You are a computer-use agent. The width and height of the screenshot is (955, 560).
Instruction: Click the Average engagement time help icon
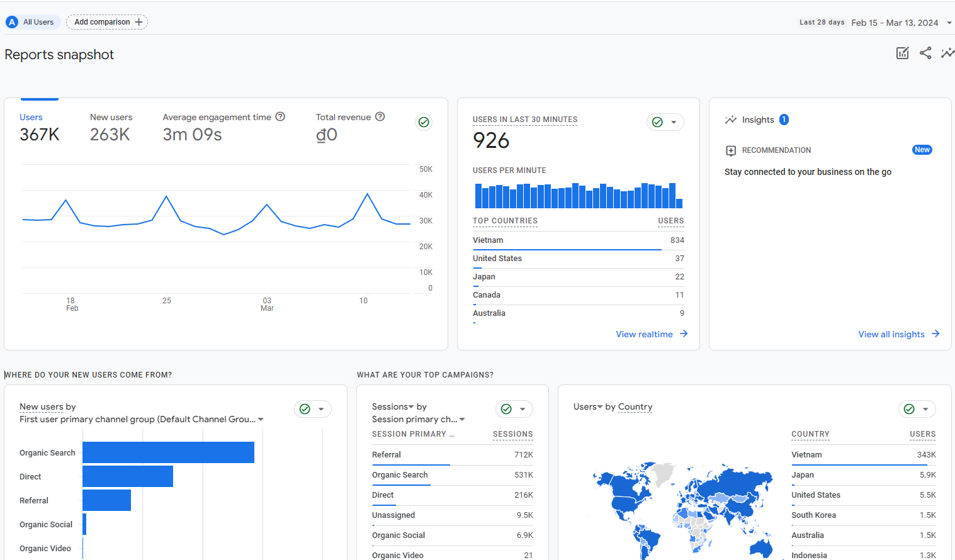280,117
